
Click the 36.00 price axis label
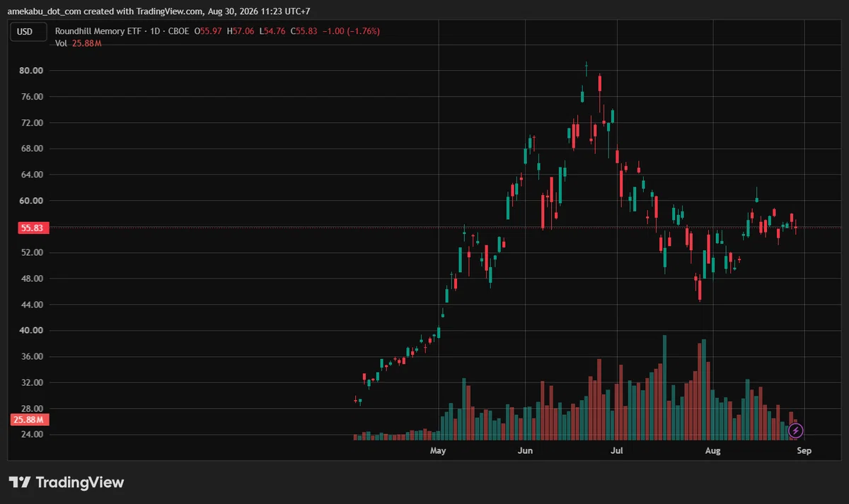[x=32, y=356]
